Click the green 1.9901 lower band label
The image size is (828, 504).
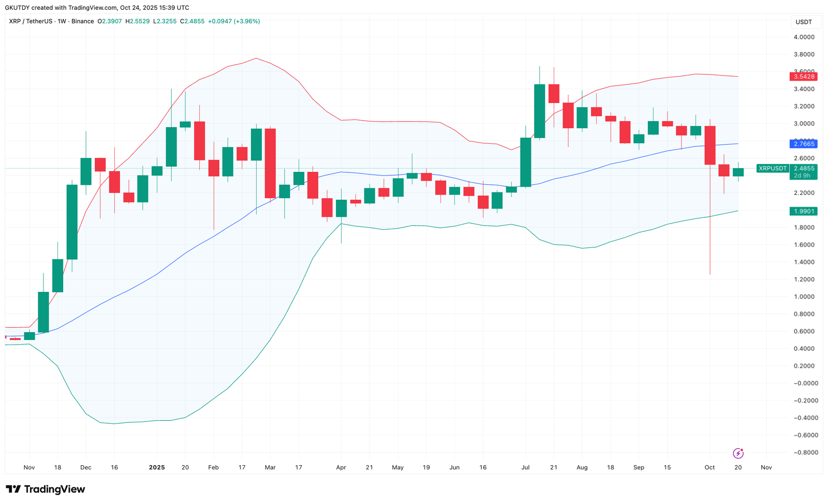[804, 211]
